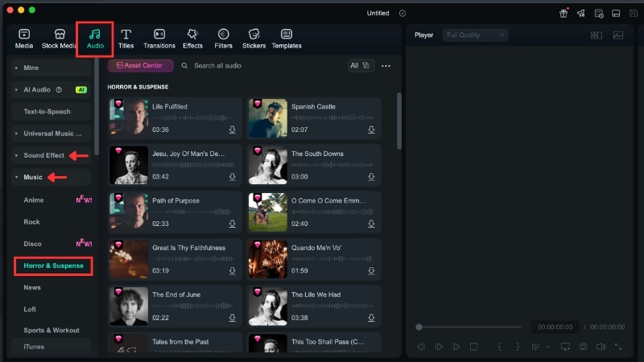Set mark out point brace
644x362 pixels.
tap(518, 347)
